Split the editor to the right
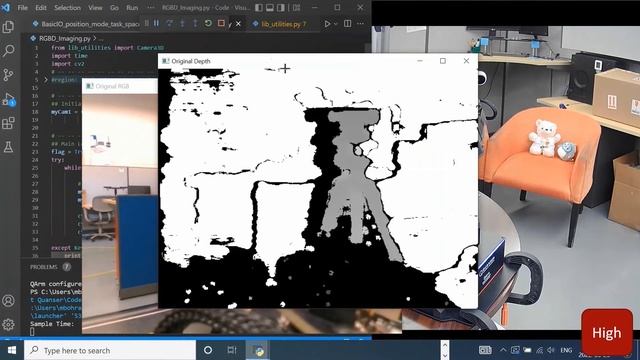This screenshot has width=640, height=360. click(x=347, y=24)
